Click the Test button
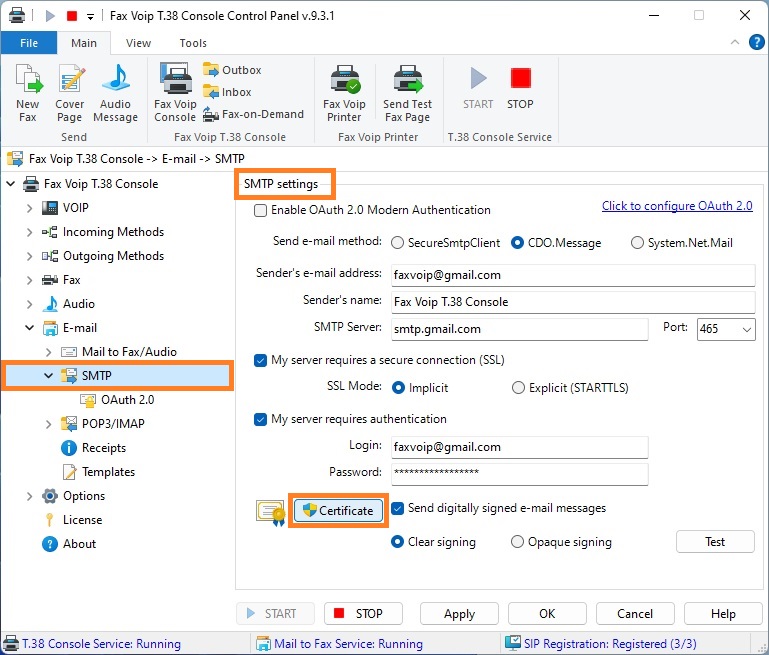Image resolution: width=769 pixels, height=655 pixels. click(x=715, y=542)
